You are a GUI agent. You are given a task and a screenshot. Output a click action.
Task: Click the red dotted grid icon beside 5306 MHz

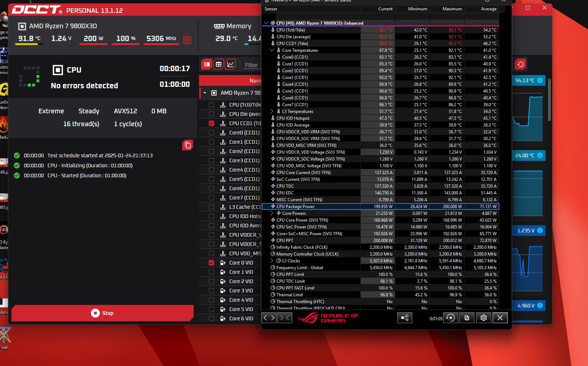[187, 40]
